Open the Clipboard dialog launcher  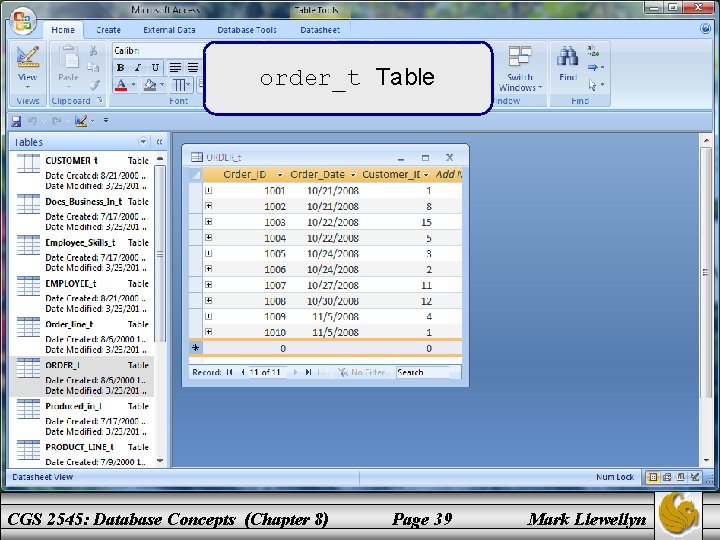(x=100, y=100)
